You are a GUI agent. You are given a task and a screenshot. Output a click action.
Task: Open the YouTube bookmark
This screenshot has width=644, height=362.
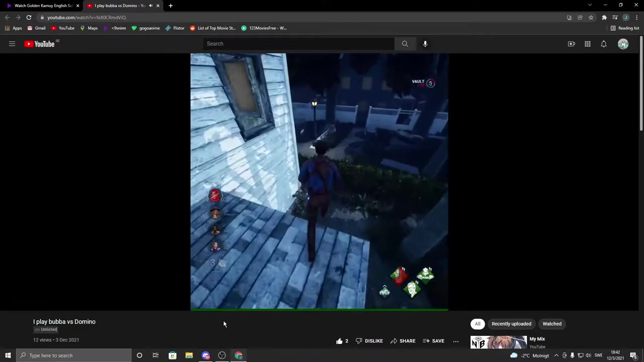[63, 28]
